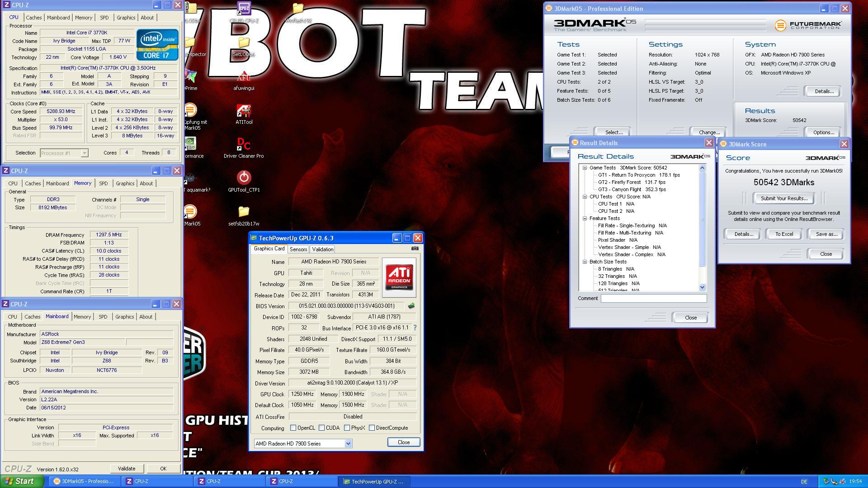This screenshot has height=488, width=868.
Task: Select GT1 - Return To Proxycon row
Action: (x=639, y=175)
